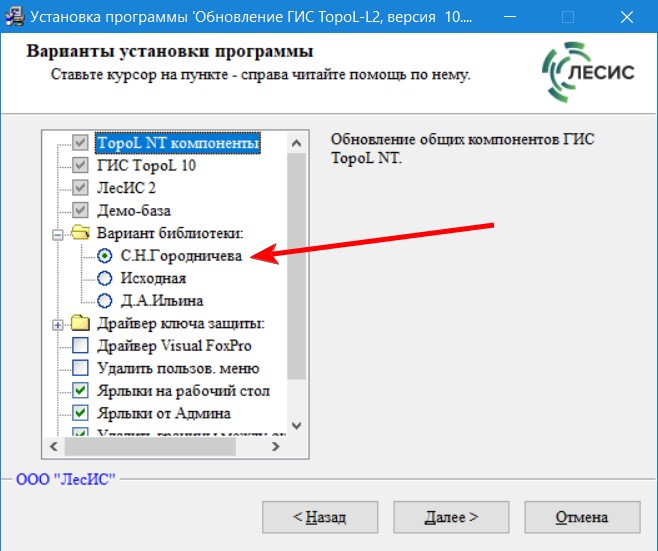Toggle the TopoL NT компоненты checkbox
The image size is (658, 551).
(80, 143)
